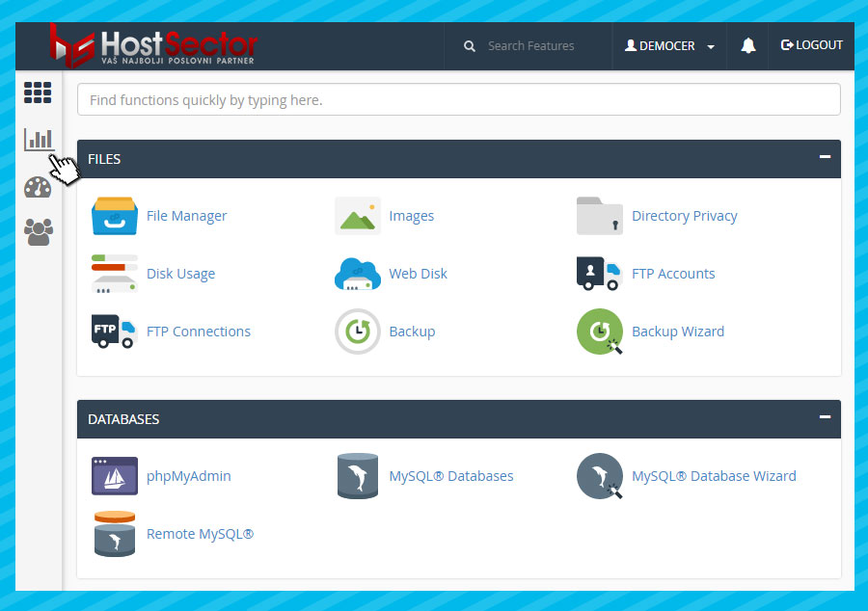Open the Backup Wizard link
The width and height of the screenshot is (868, 611).
tap(678, 332)
